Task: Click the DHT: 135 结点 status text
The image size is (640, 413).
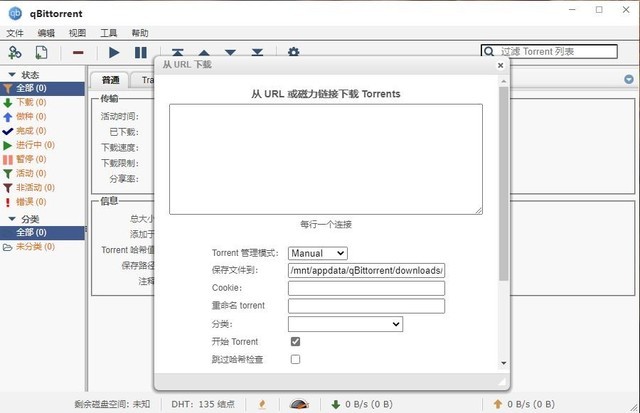Action: (x=203, y=404)
